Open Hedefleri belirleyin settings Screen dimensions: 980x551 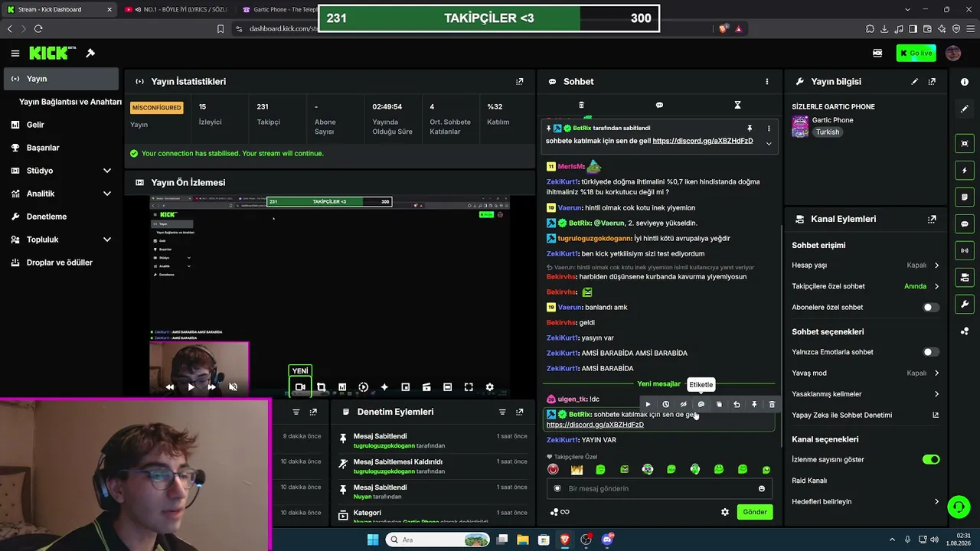tap(865, 502)
